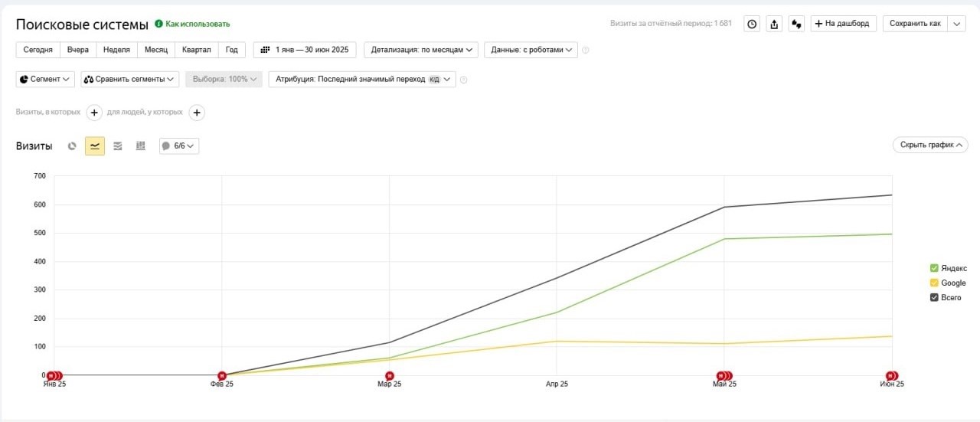Image resolution: width=980 pixels, height=422 pixels.
Task: Switch to the line chart view
Action: click(x=95, y=146)
